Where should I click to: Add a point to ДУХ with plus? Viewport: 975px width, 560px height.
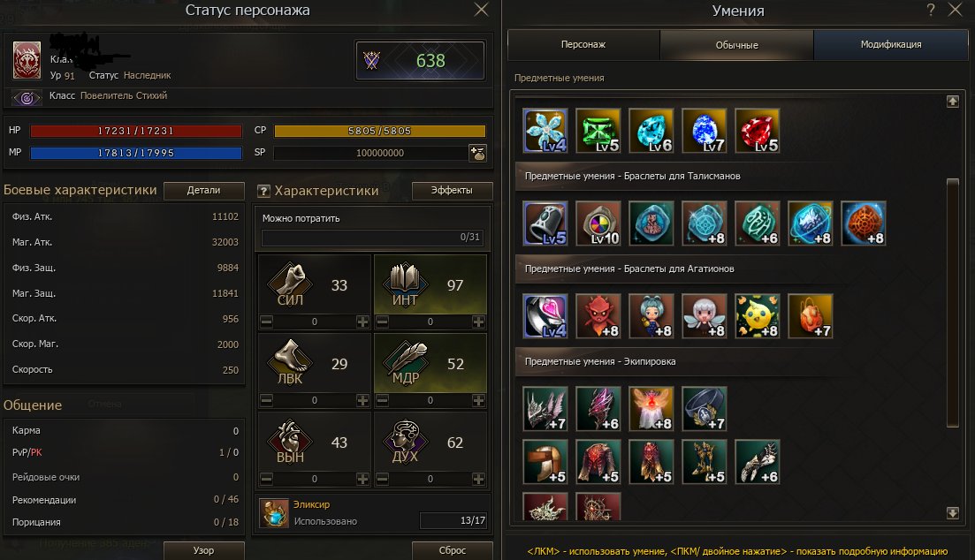[x=478, y=479]
